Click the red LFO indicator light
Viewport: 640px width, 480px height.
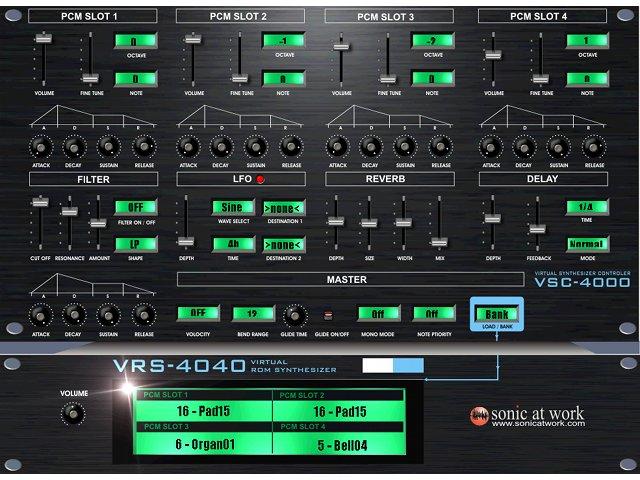click(260, 179)
